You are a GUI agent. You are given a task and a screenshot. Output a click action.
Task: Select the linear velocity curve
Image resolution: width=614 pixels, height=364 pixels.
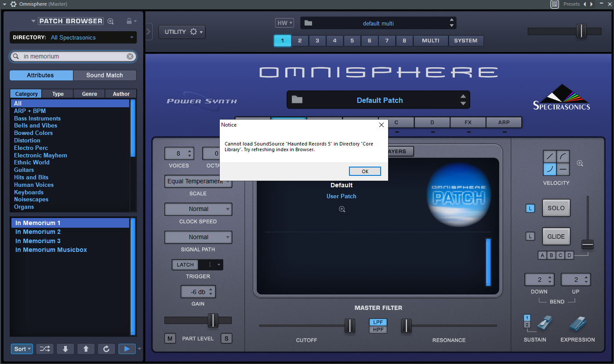click(550, 157)
